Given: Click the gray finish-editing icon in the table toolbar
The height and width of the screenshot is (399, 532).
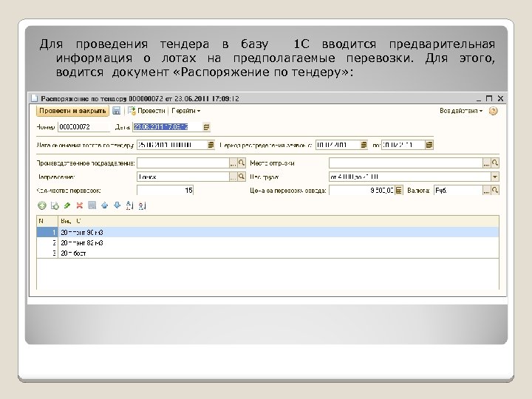Looking at the screenshot, I should [92, 205].
